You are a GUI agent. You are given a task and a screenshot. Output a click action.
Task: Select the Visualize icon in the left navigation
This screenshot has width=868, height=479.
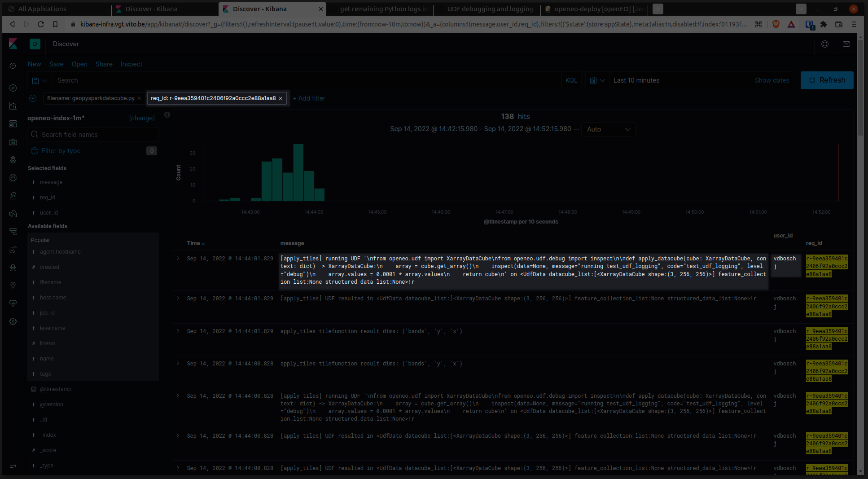(13, 105)
